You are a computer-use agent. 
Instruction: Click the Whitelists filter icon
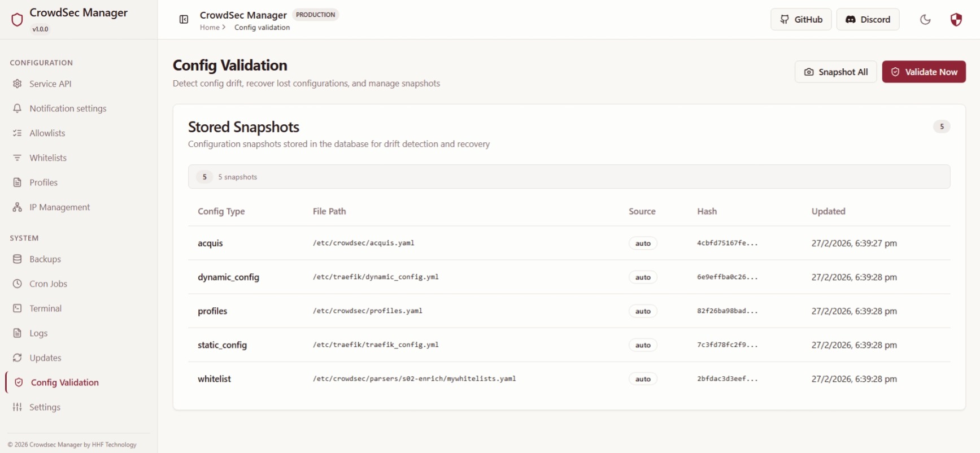click(x=18, y=158)
